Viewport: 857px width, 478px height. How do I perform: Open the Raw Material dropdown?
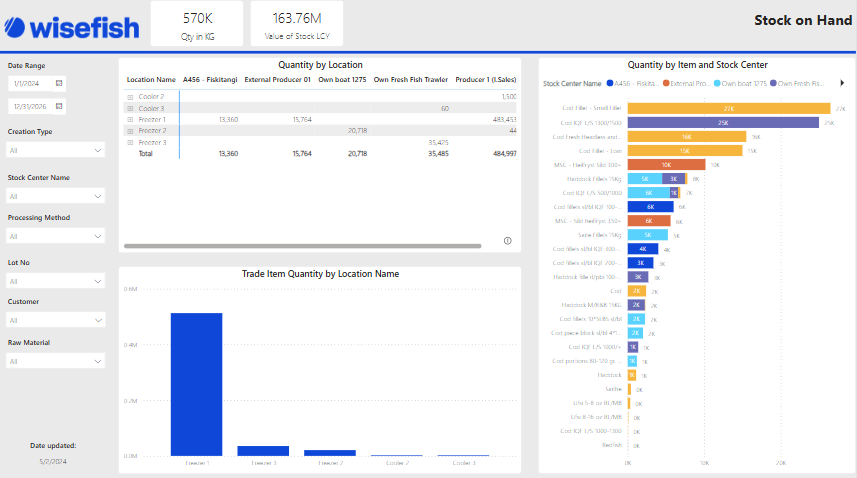[x=56, y=361]
